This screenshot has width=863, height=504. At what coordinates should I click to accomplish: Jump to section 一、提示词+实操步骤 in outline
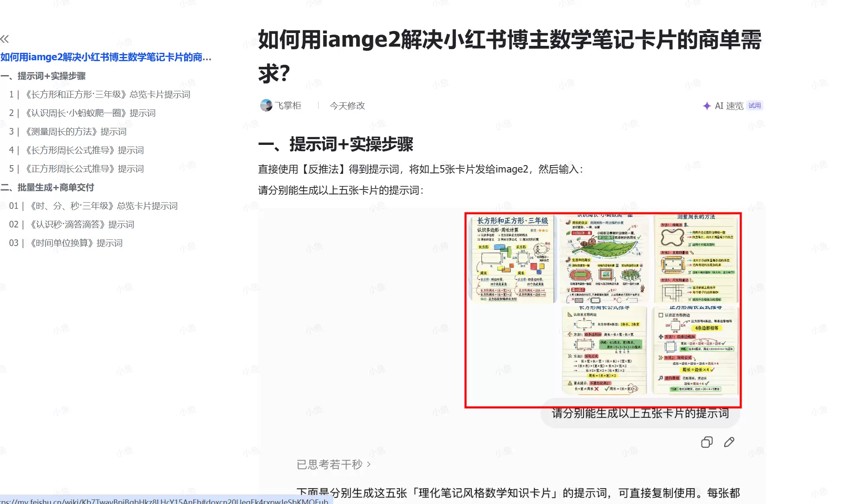(x=43, y=76)
